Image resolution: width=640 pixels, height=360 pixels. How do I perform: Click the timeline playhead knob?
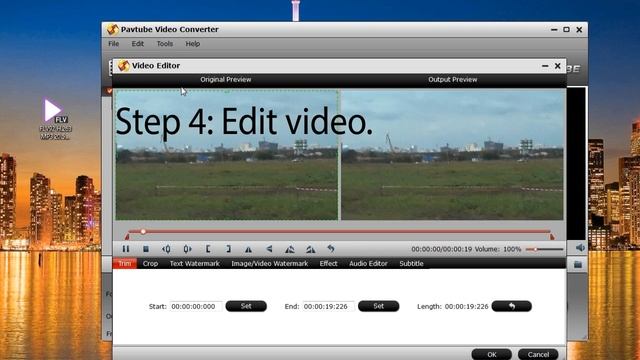tap(143, 231)
